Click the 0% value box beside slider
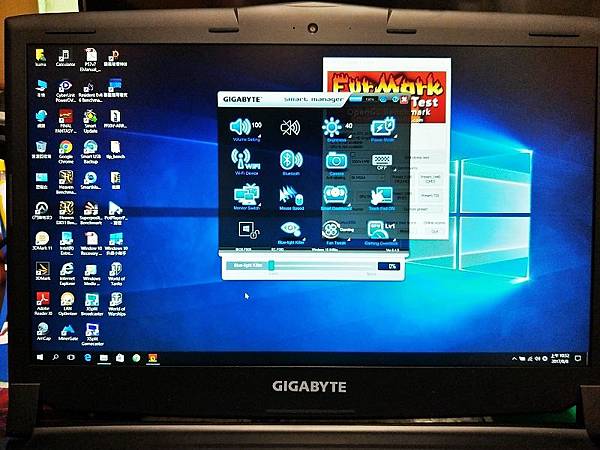600x450 pixels. (x=389, y=266)
